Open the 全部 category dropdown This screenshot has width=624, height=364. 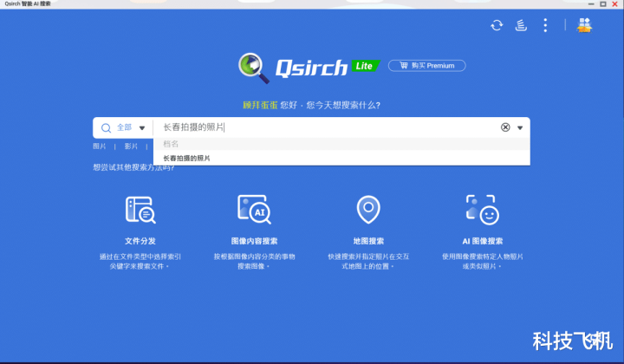[x=131, y=127]
